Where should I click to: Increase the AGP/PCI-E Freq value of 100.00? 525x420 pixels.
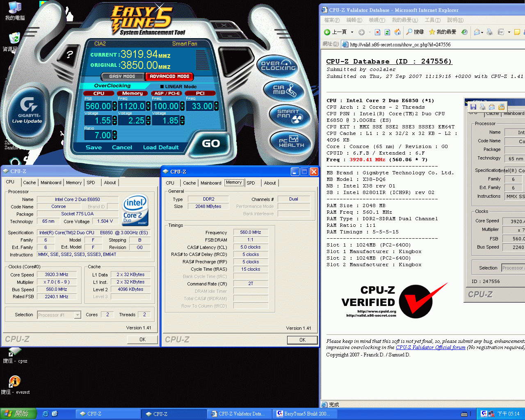(x=182, y=104)
